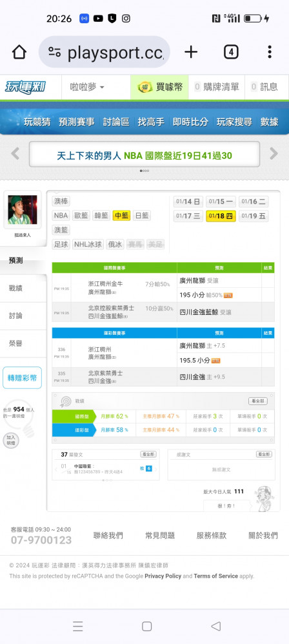Open a new tab with plus icon
Viewport: 289px width, 644px height.
pos(190,52)
